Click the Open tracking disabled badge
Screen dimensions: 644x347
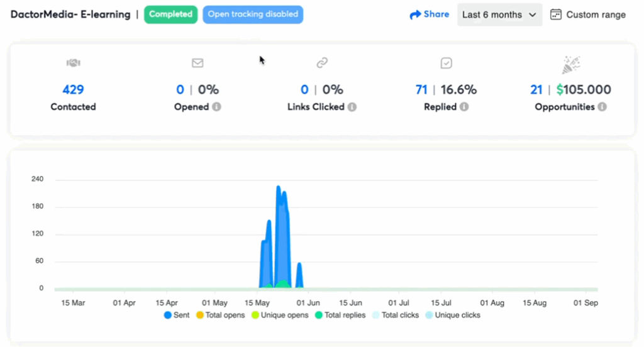(253, 14)
